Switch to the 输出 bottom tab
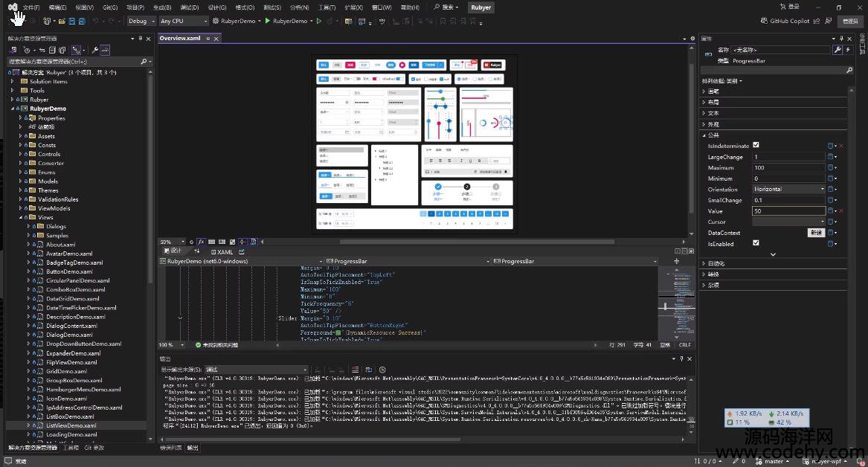Screen dimensions: 868x467 (x=193, y=448)
